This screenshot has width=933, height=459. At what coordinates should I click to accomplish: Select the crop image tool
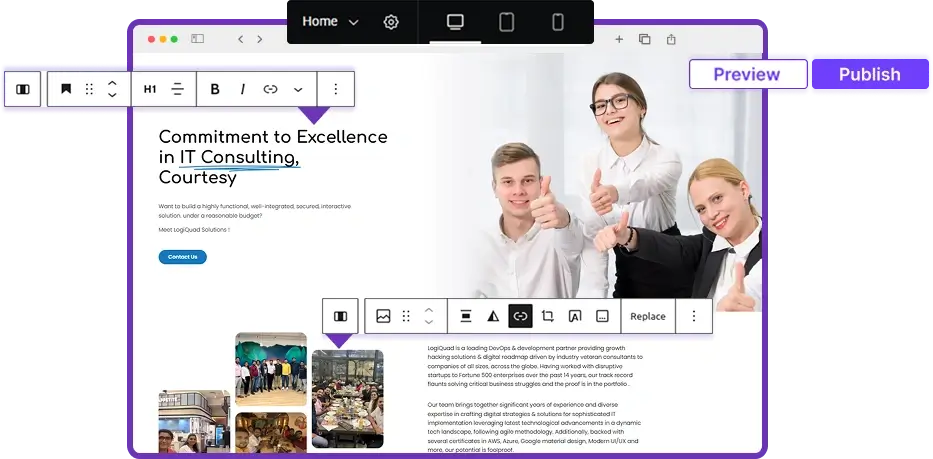(547, 316)
